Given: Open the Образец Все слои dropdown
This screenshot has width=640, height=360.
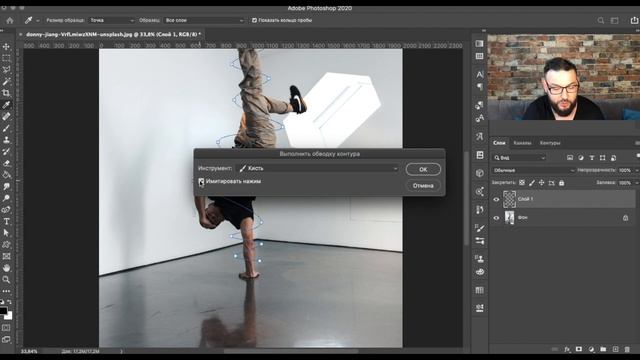Looking at the screenshot, I should (x=204, y=20).
